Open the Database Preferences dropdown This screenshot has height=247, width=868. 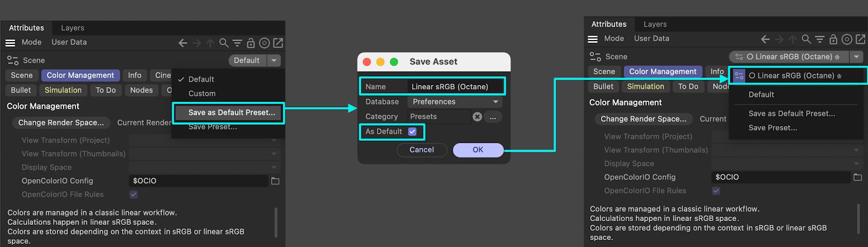click(455, 102)
